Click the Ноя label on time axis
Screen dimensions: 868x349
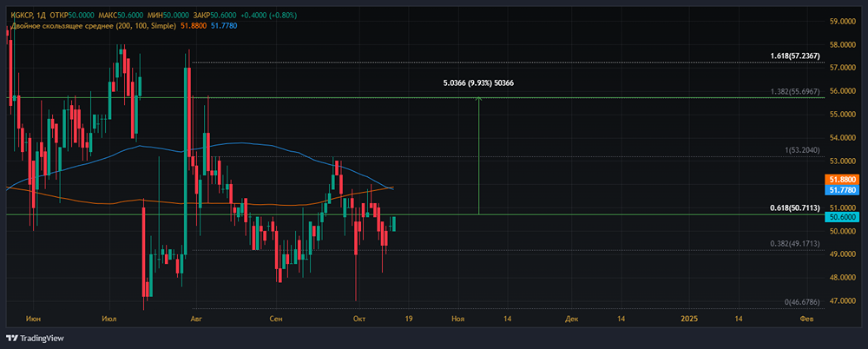point(457,319)
